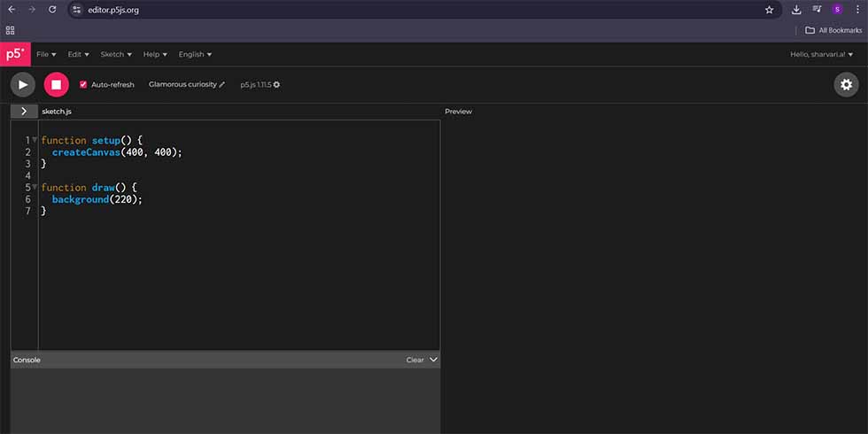The width and height of the screenshot is (868, 434).
Task: Click the background(220) code line
Action: pos(97,199)
